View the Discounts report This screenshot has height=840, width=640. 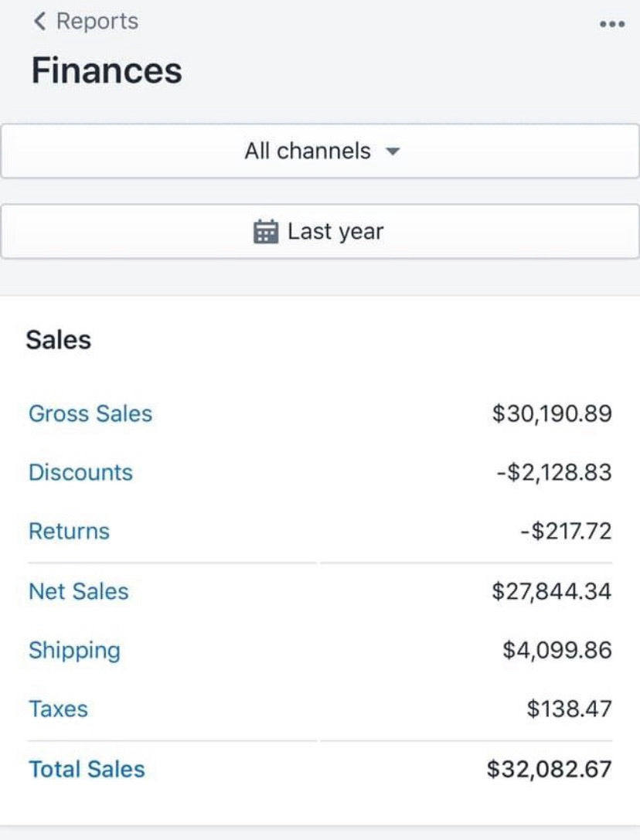click(x=80, y=472)
